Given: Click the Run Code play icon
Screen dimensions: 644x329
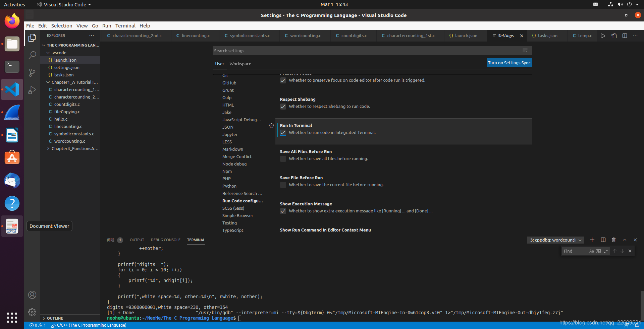Looking at the screenshot, I should pos(603,36).
